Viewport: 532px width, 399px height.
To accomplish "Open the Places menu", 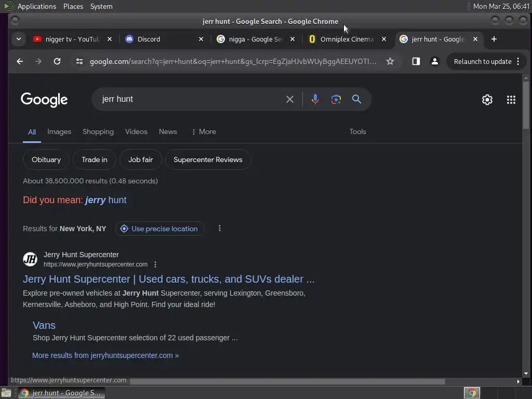I will [73, 6].
